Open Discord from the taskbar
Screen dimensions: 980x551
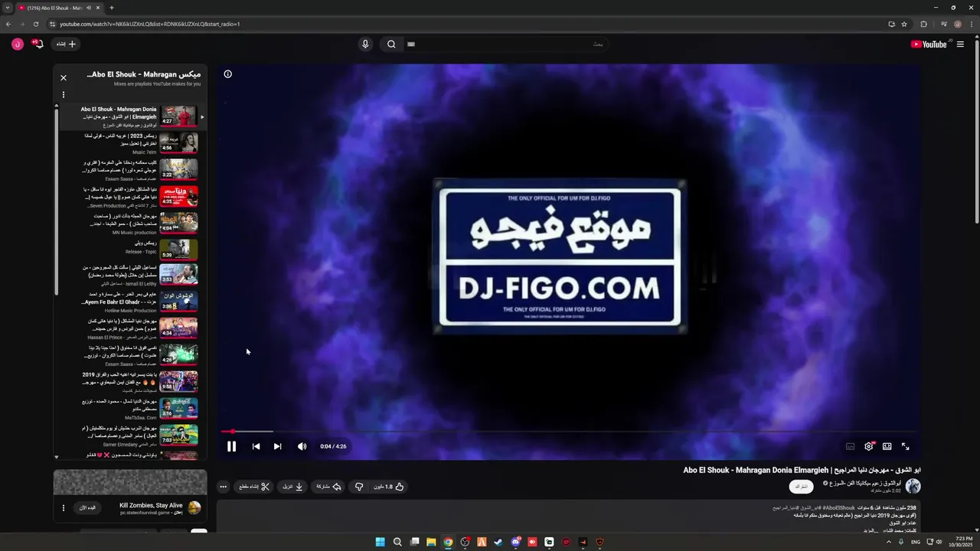coord(515,542)
